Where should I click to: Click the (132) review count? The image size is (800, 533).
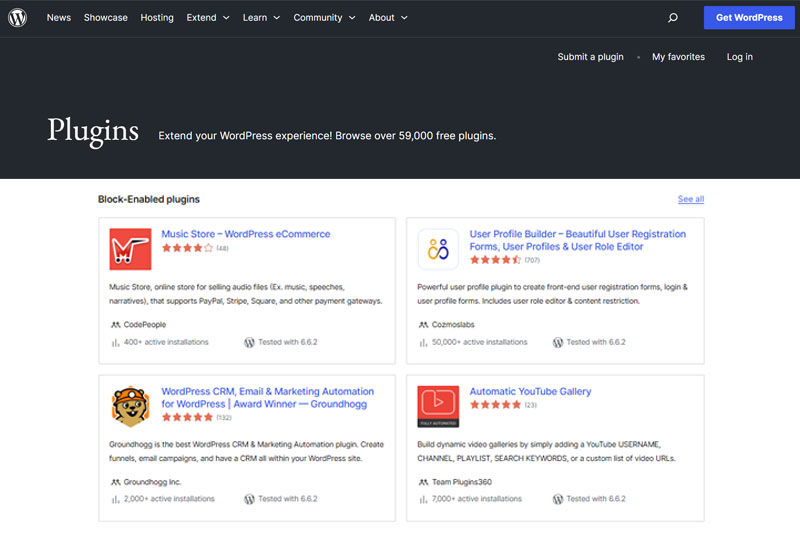(224, 418)
